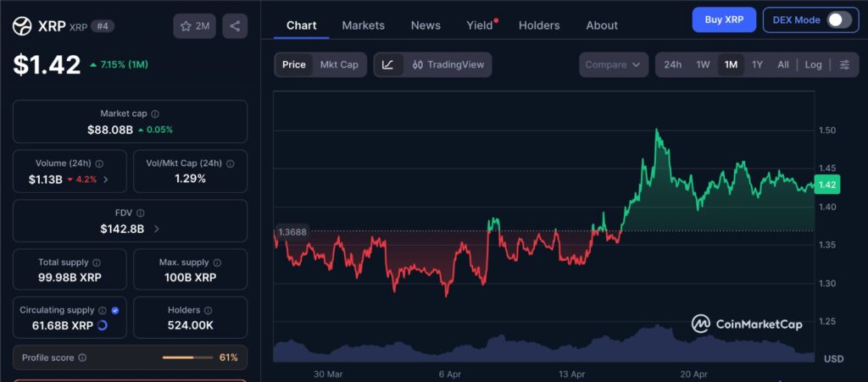
Task: Open the Holders tab
Action: (538, 25)
